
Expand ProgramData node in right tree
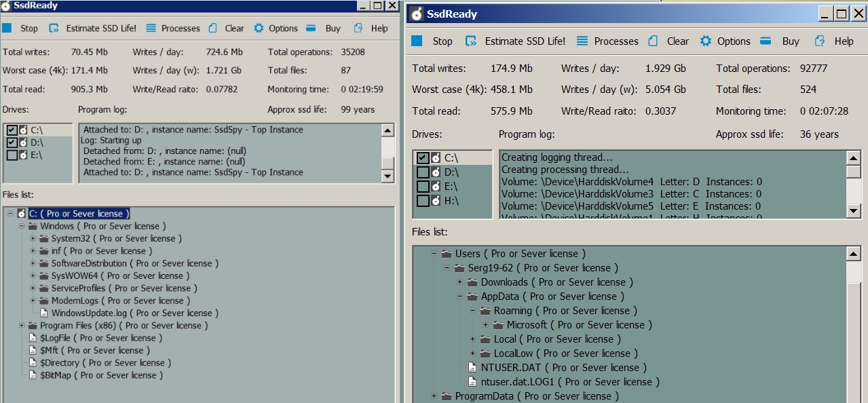[x=434, y=396]
